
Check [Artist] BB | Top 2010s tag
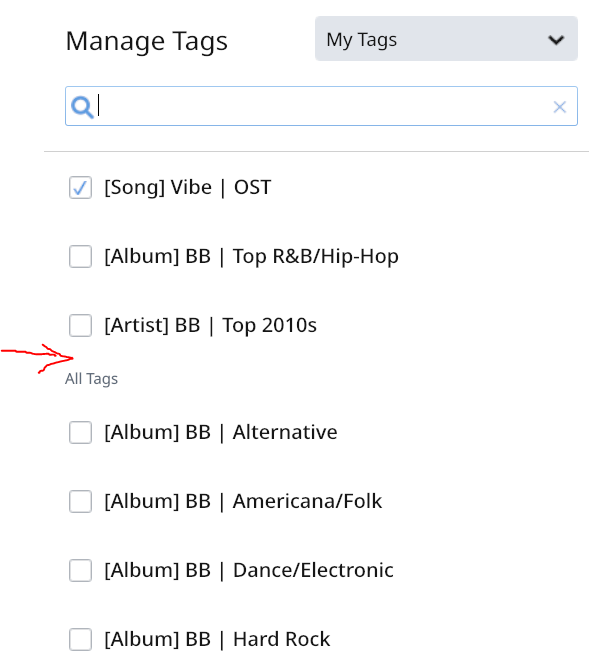pyautogui.click(x=80, y=325)
